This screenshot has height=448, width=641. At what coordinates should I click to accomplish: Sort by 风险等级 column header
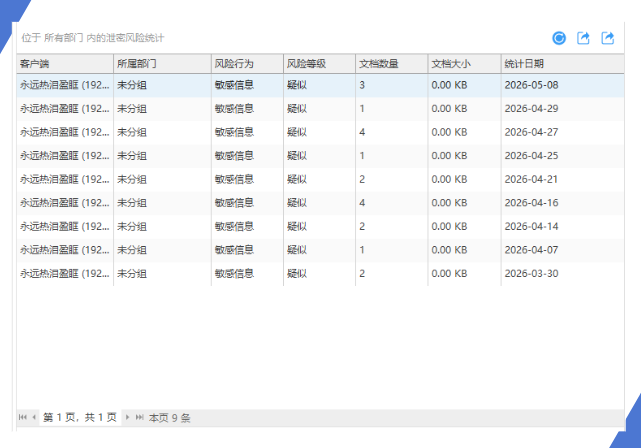point(319,63)
